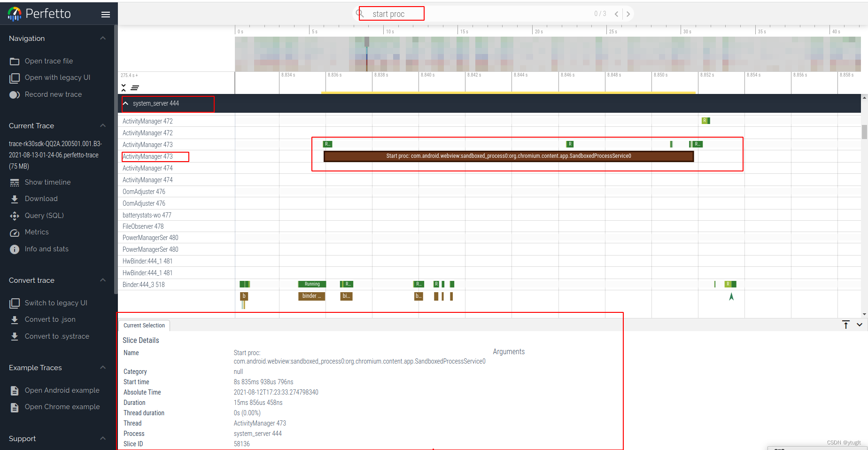Select the Start proc slice bar

point(509,156)
